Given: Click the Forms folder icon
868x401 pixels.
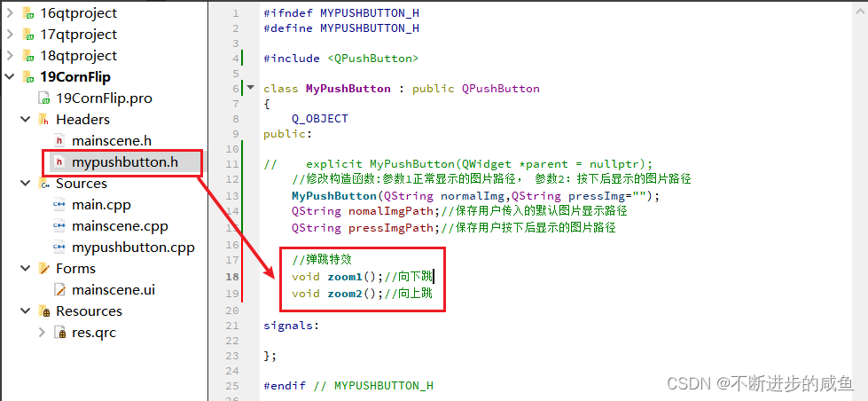Looking at the screenshot, I should tap(44, 269).
